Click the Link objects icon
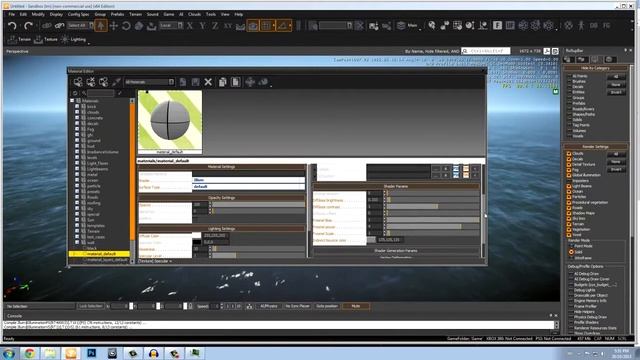640x360 pixels. pos(47,26)
